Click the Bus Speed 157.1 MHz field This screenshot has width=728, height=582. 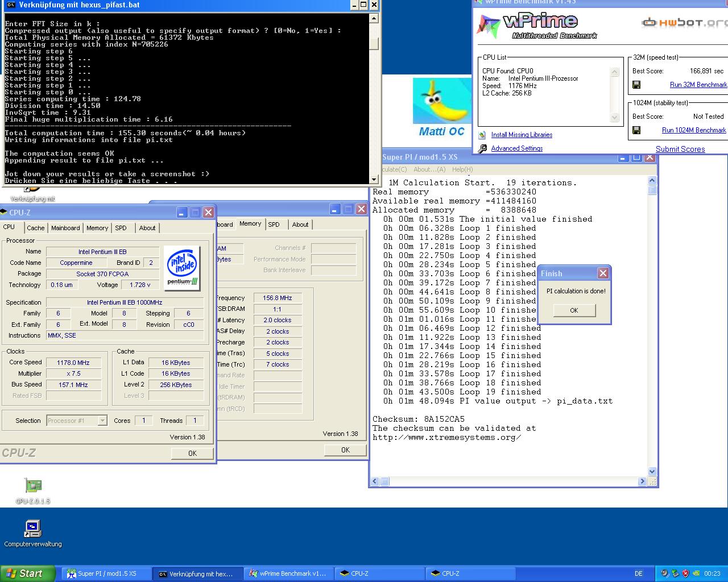[73, 385]
